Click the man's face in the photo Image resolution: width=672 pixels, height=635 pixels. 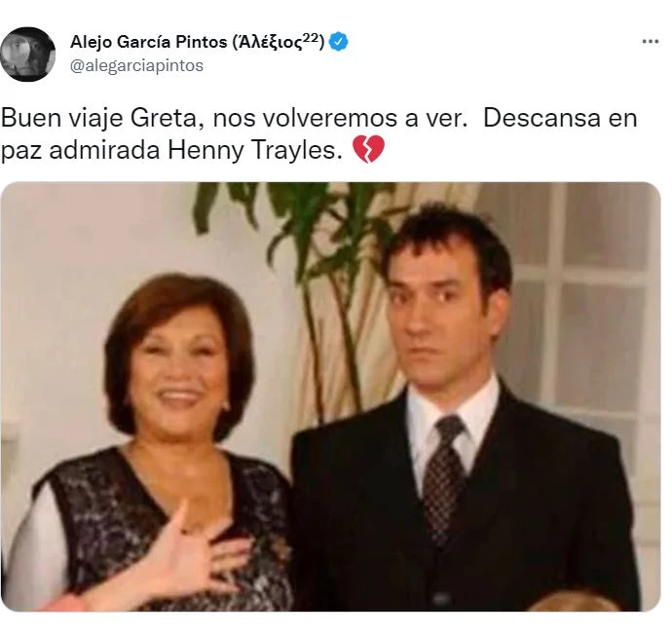click(x=437, y=319)
